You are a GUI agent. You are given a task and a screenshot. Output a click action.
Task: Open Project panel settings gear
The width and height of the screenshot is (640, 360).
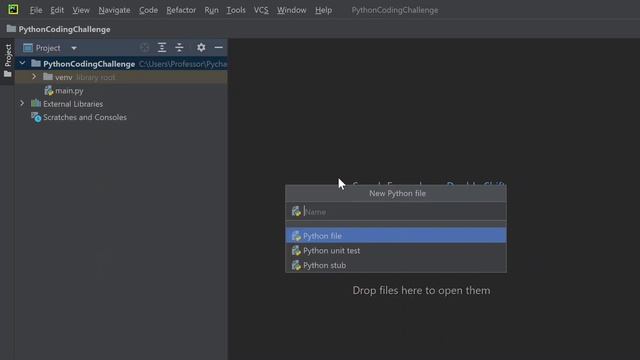tap(201, 48)
